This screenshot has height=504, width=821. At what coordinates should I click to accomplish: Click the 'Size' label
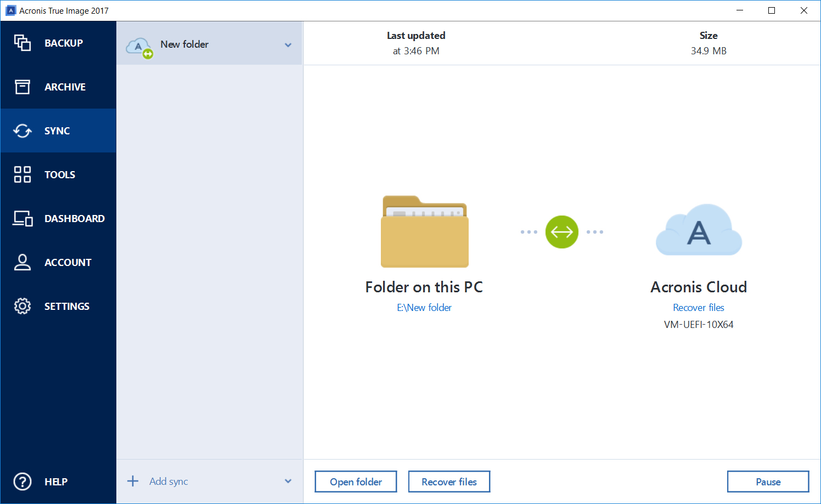[x=708, y=36]
